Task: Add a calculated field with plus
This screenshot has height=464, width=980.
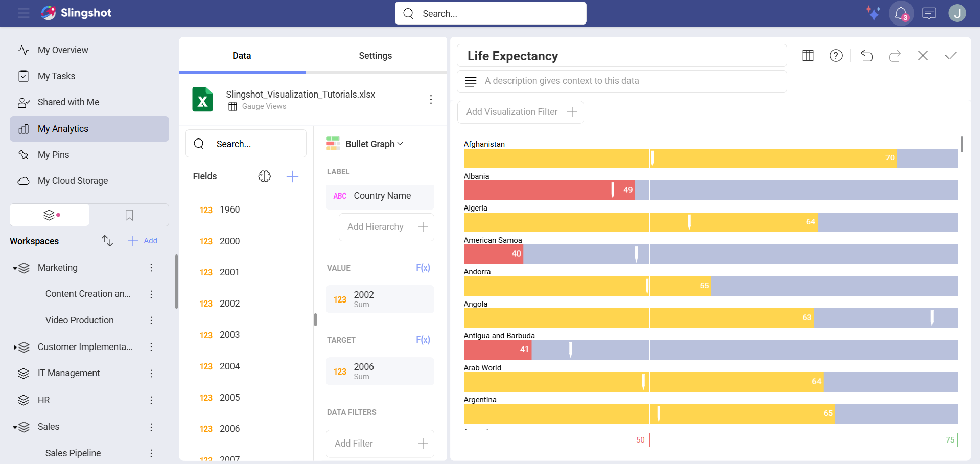Action: pos(292,176)
